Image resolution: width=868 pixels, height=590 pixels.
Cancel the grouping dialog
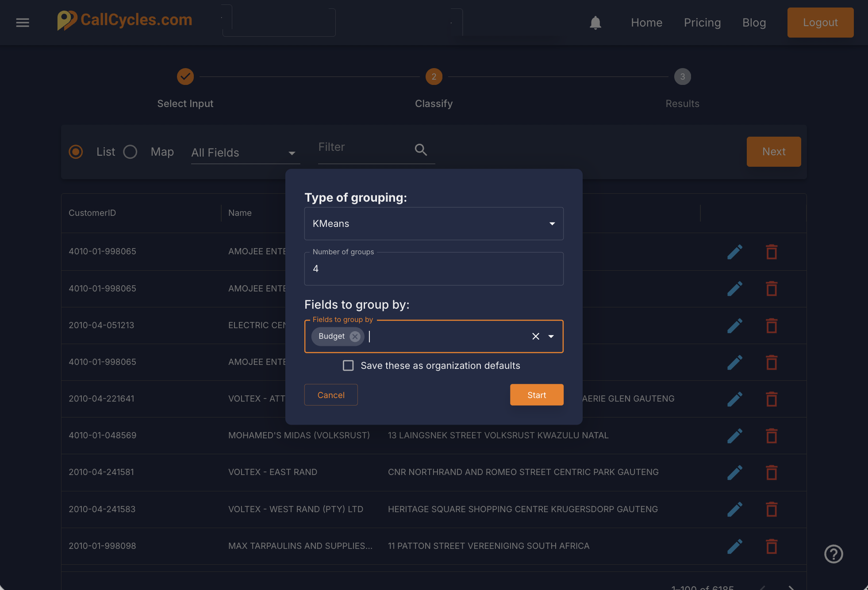[331, 395]
